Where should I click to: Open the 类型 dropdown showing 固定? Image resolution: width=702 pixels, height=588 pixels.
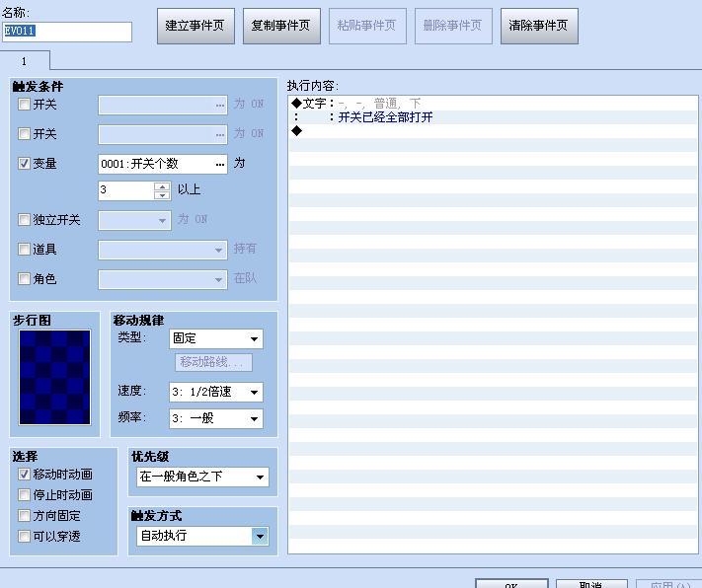click(x=216, y=338)
